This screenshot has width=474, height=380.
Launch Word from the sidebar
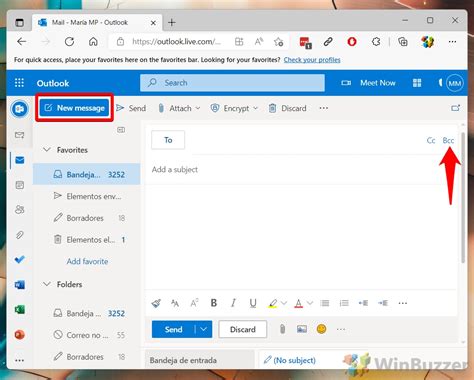coord(20,285)
